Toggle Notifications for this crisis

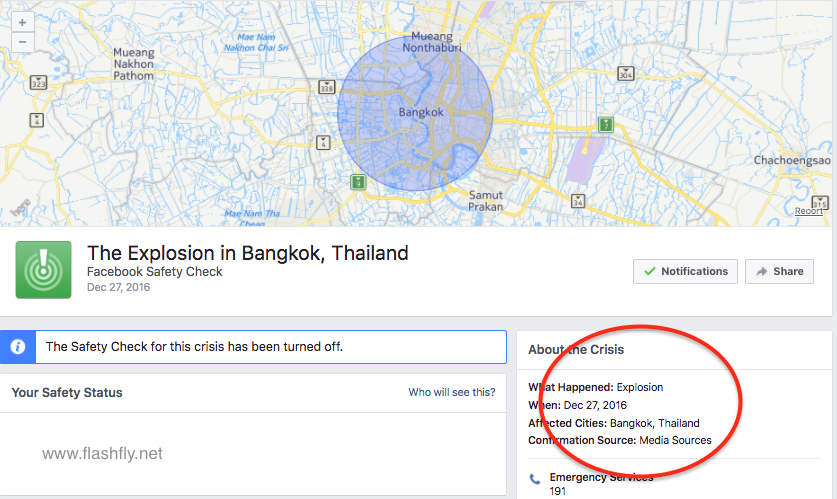(x=686, y=271)
